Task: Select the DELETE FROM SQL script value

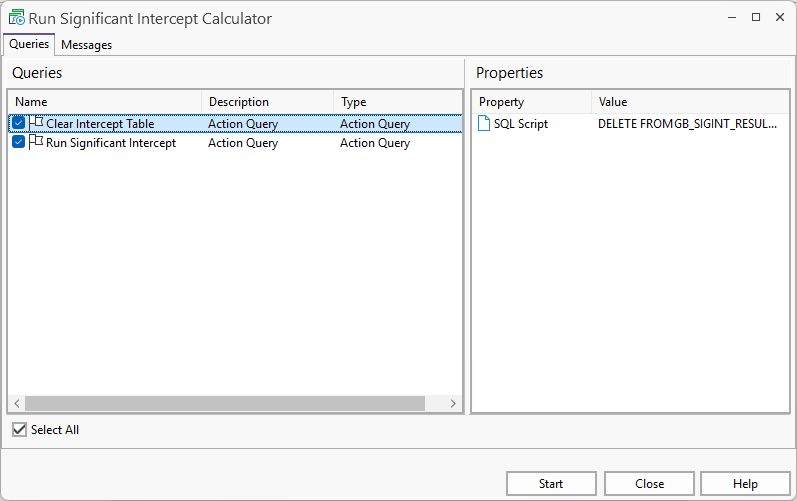Action: point(688,124)
